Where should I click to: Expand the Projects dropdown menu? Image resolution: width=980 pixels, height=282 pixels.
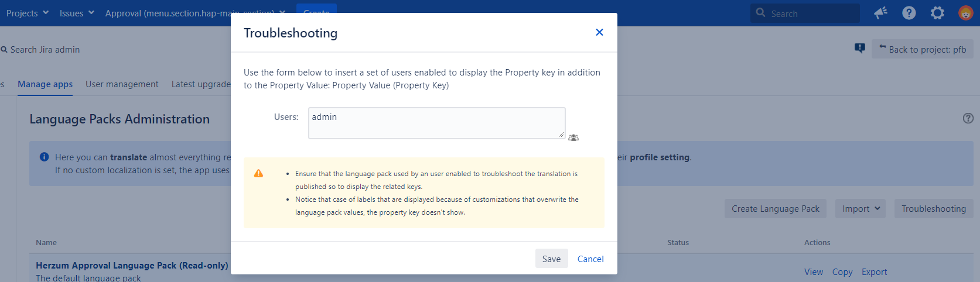pyautogui.click(x=28, y=13)
